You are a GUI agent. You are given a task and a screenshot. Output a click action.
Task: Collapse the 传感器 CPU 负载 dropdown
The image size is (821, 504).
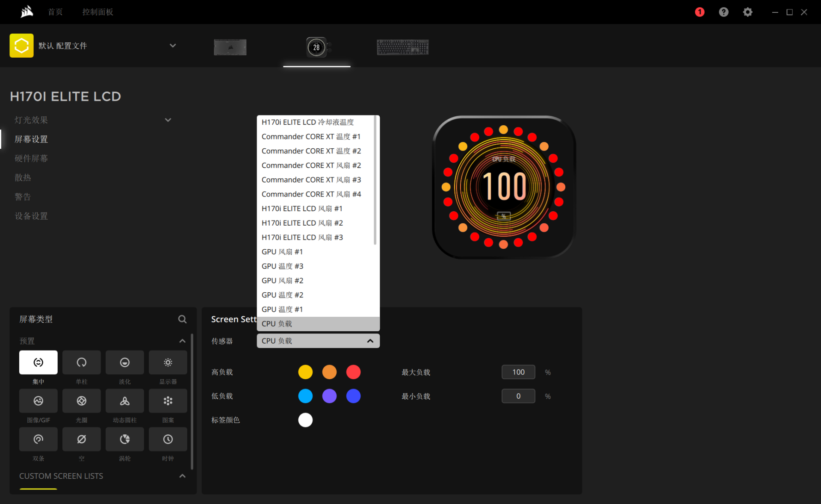[370, 341]
